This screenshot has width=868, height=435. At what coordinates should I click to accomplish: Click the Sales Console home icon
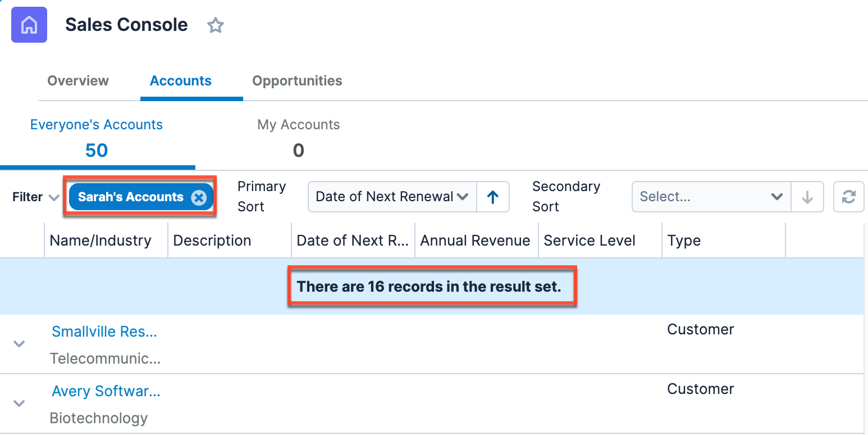point(29,25)
